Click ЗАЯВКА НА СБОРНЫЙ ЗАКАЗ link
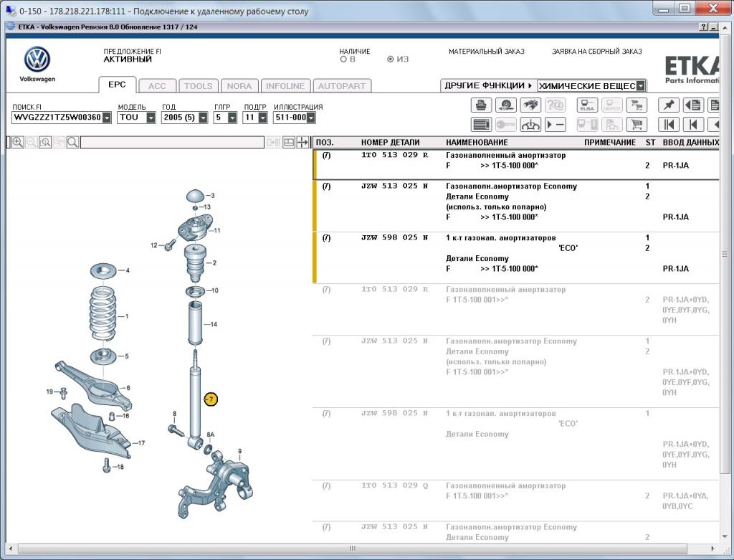The height and width of the screenshot is (560, 734). coord(597,52)
